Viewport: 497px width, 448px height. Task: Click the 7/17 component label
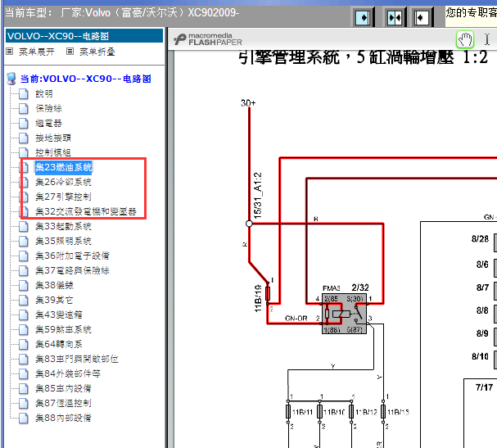click(x=485, y=387)
